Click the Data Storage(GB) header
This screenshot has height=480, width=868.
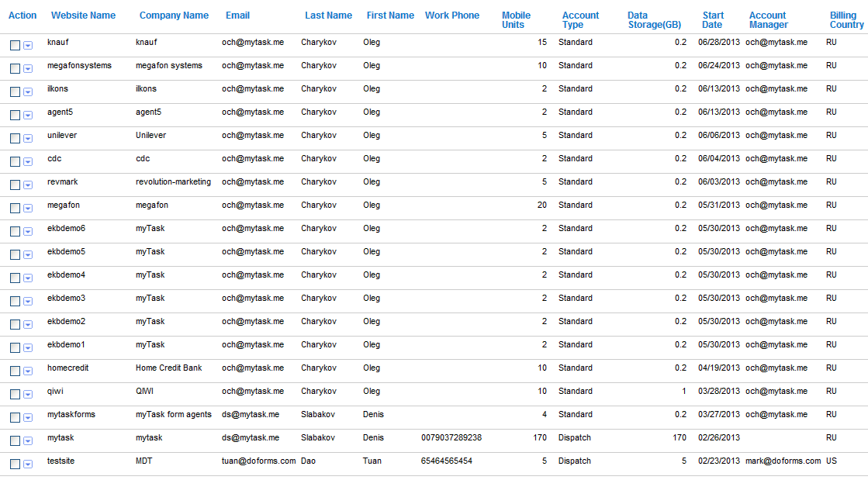(x=654, y=20)
